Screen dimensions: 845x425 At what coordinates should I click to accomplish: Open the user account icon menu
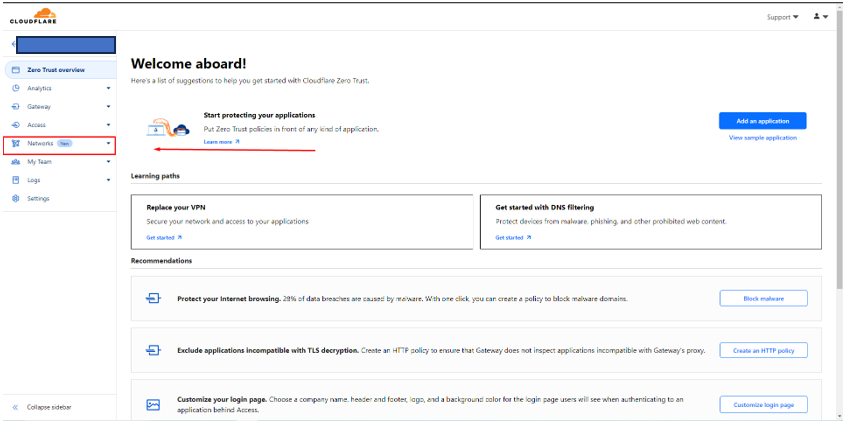[821, 17]
